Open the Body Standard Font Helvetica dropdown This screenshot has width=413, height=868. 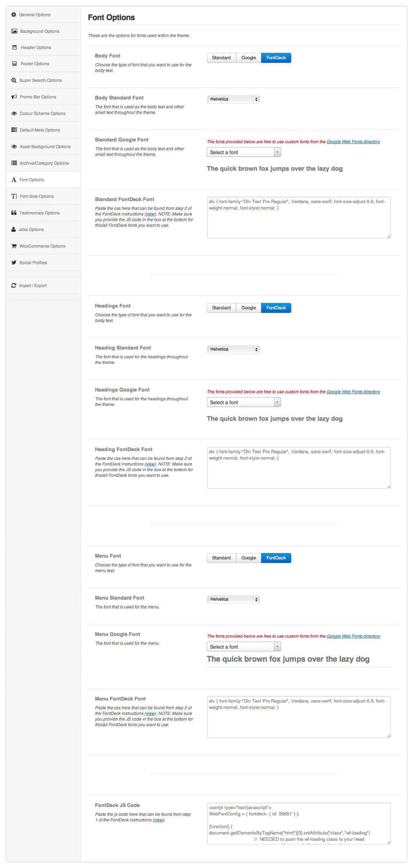click(x=233, y=99)
